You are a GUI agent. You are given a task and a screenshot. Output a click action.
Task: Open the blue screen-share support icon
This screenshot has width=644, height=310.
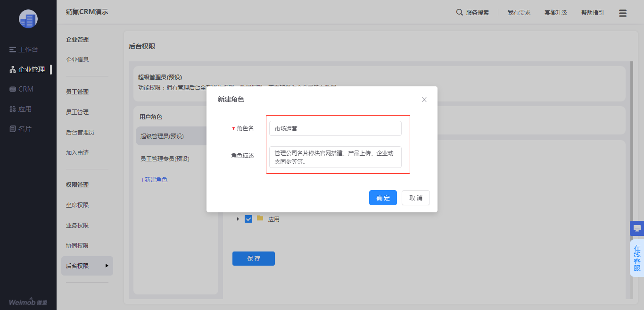point(637,228)
